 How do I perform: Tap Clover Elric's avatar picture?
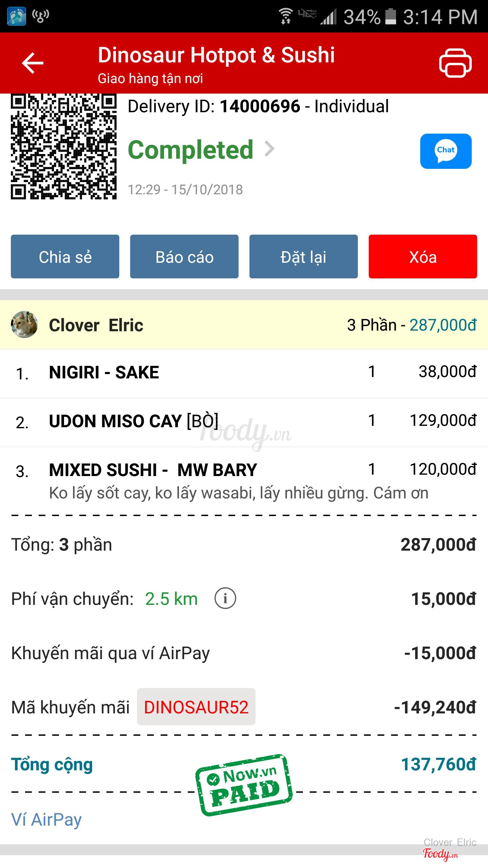(x=24, y=324)
